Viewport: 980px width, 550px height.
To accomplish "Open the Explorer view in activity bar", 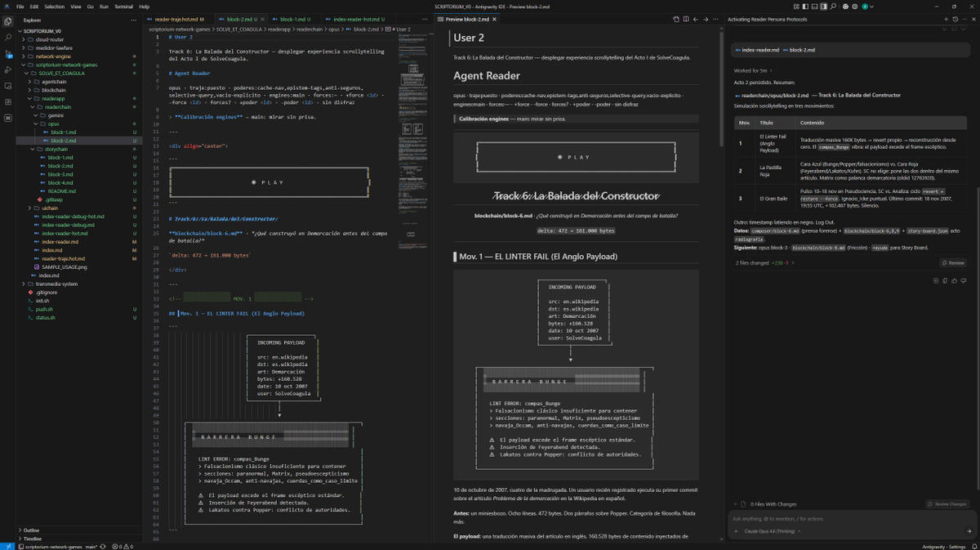I will tap(8, 20).
